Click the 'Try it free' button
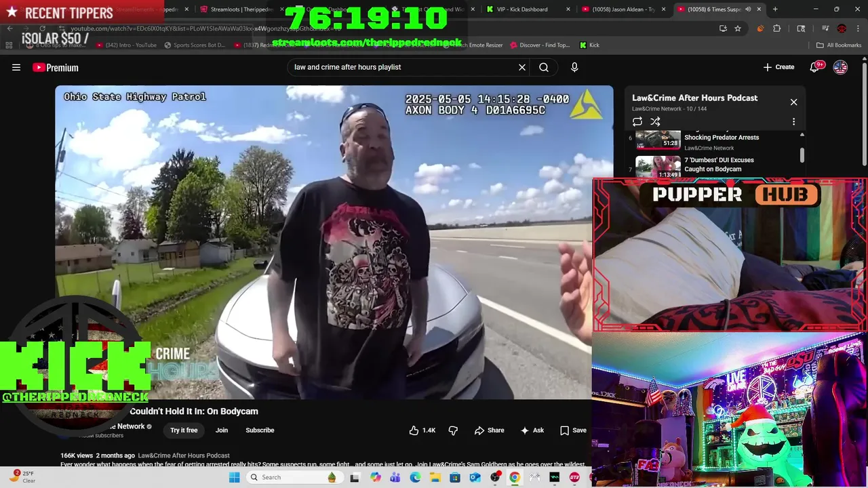 click(184, 430)
